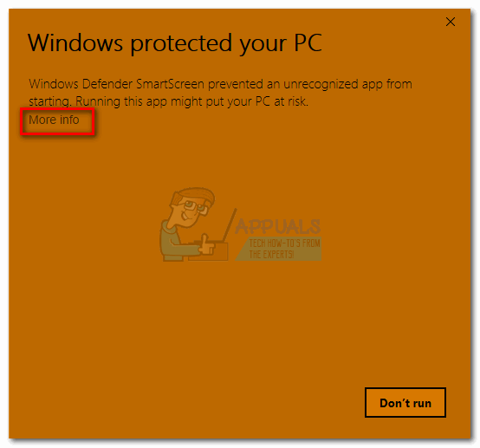Select the 'Windows protected your PC' heading
Viewport: 480px width, 448px height.
(x=175, y=42)
